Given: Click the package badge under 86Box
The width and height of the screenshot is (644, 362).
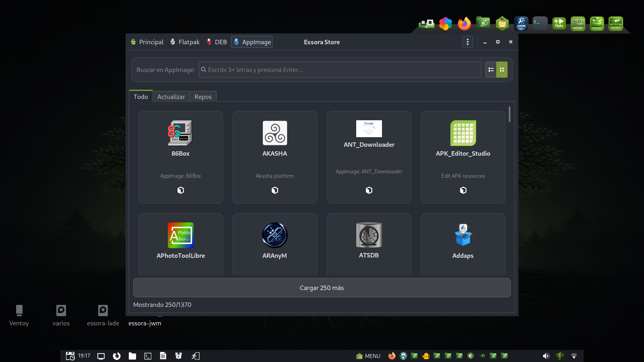Looking at the screenshot, I should click(181, 190).
